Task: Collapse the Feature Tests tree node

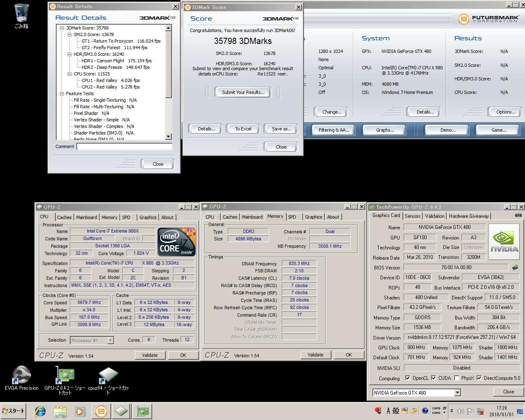Action: pos(62,94)
